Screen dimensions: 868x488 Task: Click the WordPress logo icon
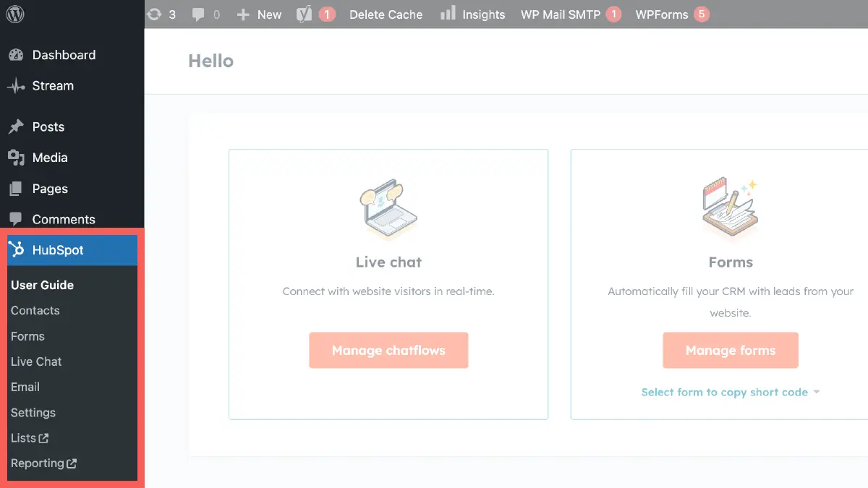click(15, 14)
